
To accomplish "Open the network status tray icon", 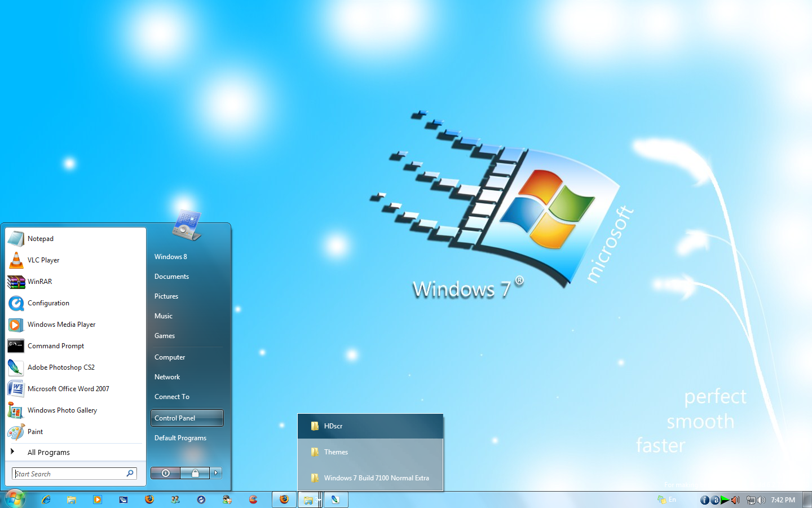I will click(751, 500).
